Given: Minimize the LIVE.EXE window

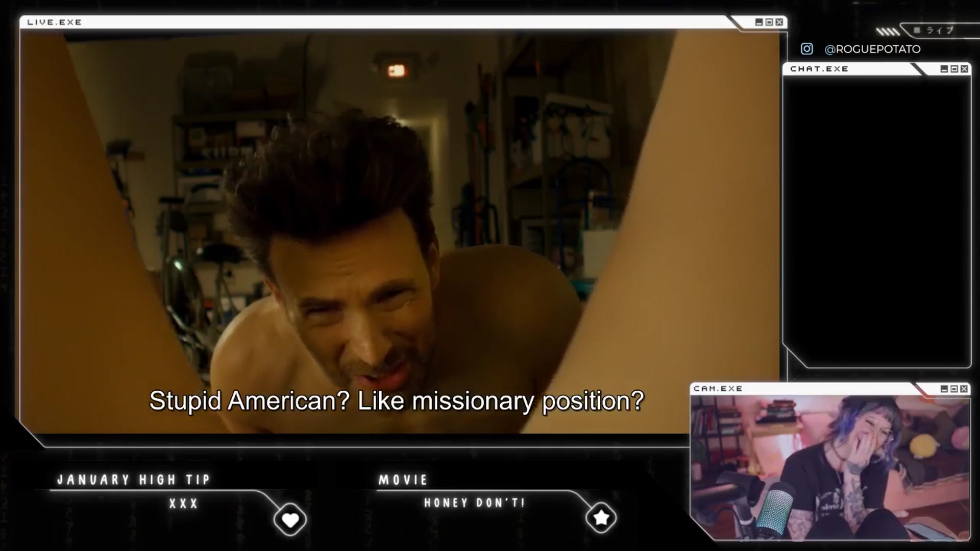Looking at the screenshot, I should coord(759,22).
